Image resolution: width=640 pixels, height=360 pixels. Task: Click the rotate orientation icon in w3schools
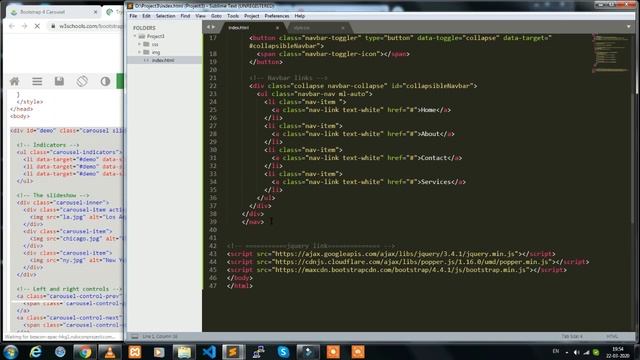coord(82,81)
